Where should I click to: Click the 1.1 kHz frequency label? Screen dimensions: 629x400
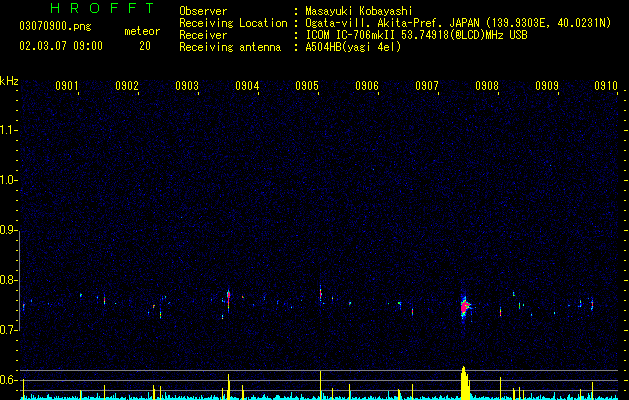[x=9, y=130]
